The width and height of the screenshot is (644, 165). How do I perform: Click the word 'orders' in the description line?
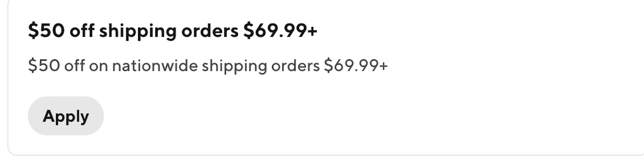click(295, 66)
